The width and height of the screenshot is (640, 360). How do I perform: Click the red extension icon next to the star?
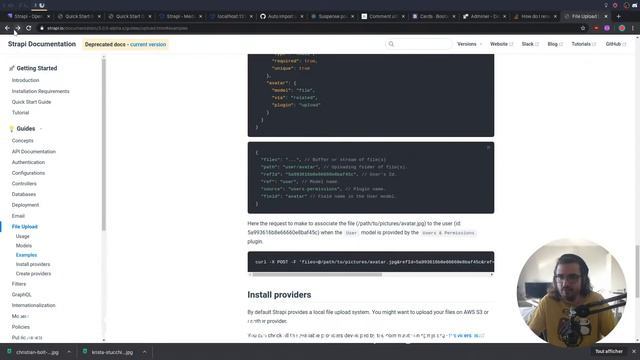click(596, 28)
